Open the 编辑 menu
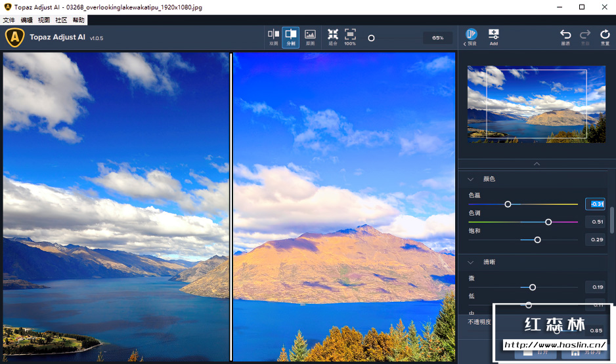616x364 pixels. click(x=27, y=20)
